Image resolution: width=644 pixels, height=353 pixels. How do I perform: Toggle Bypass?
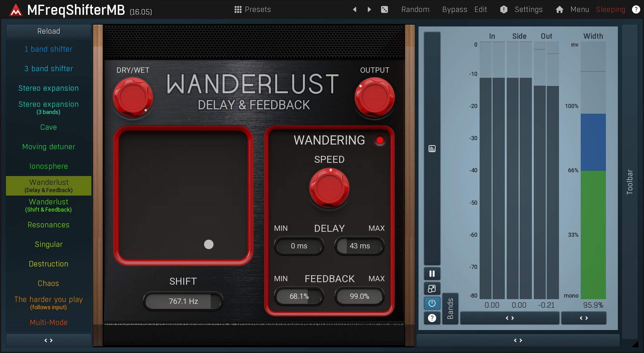pos(454,9)
